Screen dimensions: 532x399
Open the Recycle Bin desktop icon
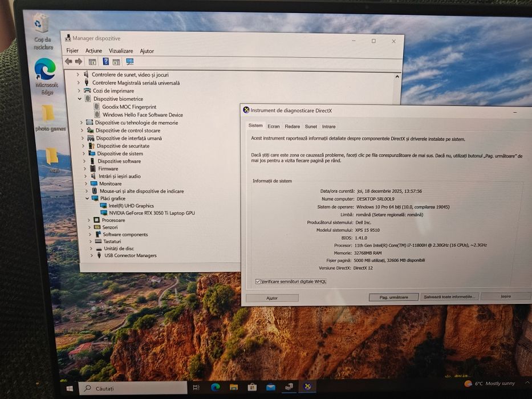[43, 31]
